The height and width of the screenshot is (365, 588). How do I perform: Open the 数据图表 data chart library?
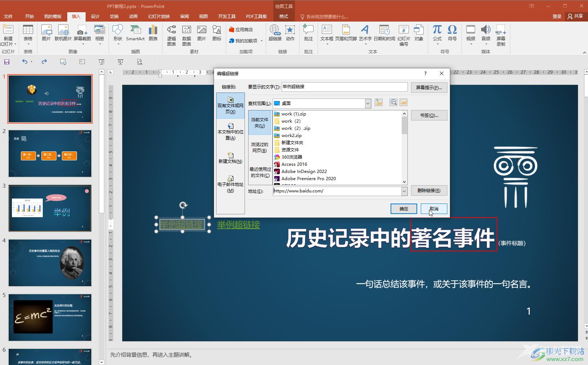point(187,35)
